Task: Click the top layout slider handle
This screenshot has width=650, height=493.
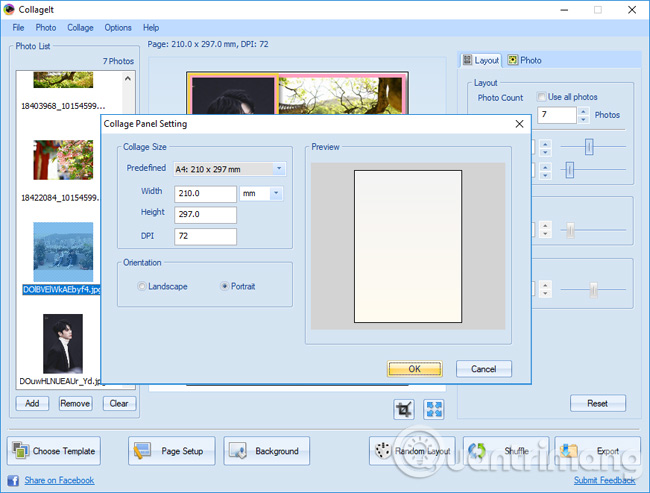Action: click(x=590, y=147)
